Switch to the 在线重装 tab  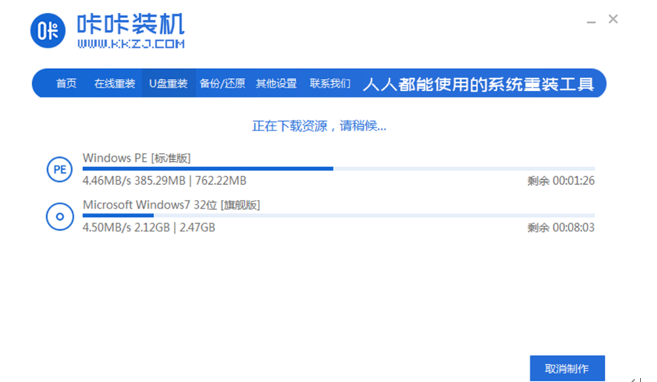pyautogui.click(x=114, y=83)
